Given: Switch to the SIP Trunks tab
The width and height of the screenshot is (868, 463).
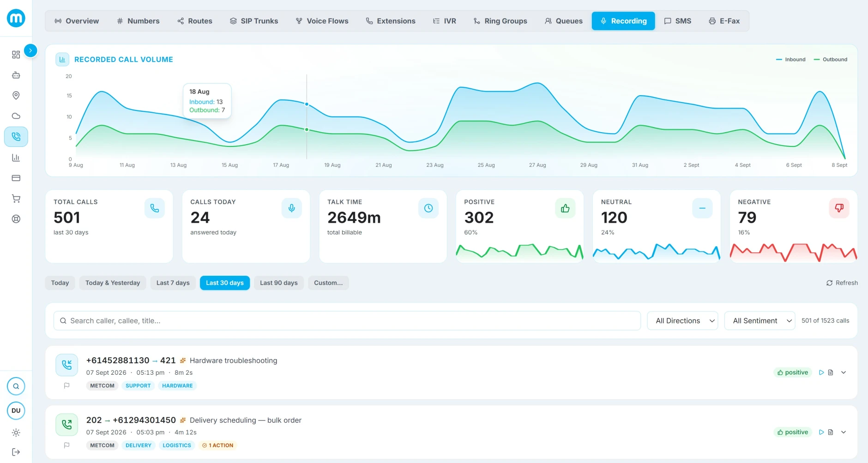Looking at the screenshot, I should point(254,21).
